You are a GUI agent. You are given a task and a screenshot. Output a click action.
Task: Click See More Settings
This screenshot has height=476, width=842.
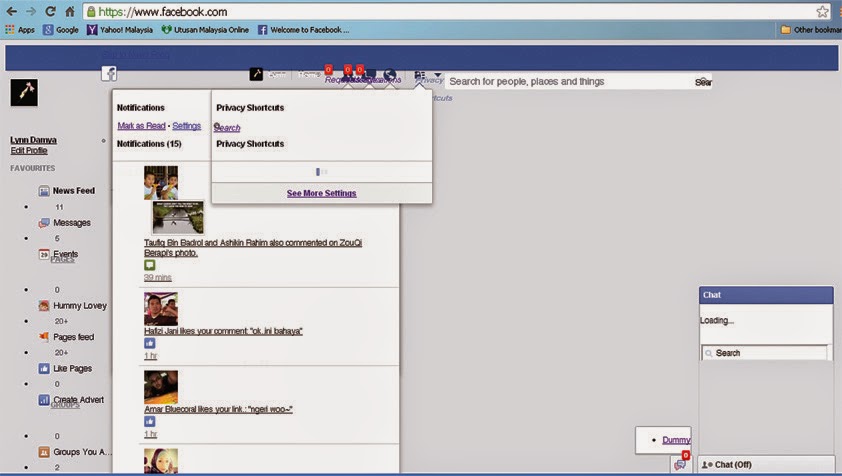(321, 193)
